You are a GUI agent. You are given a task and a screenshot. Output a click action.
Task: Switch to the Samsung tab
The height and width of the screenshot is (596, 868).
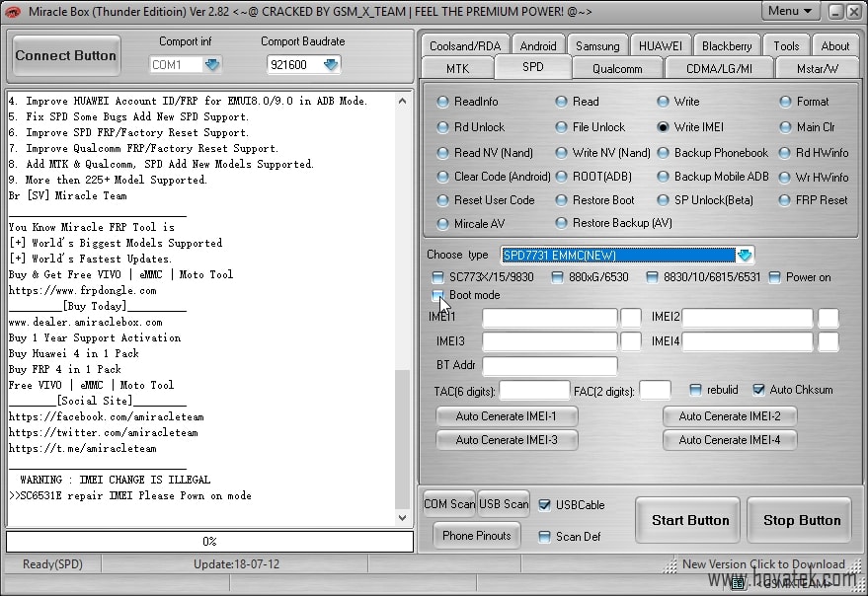pyautogui.click(x=597, y=46)
